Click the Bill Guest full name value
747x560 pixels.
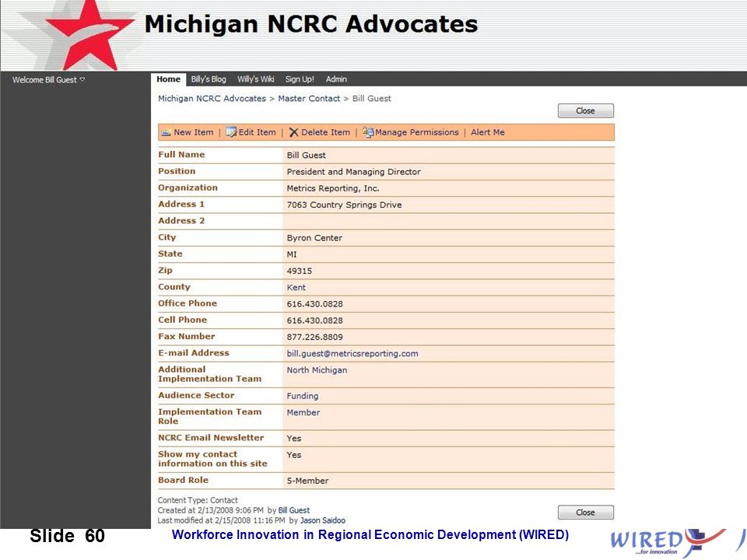[307, 156]
